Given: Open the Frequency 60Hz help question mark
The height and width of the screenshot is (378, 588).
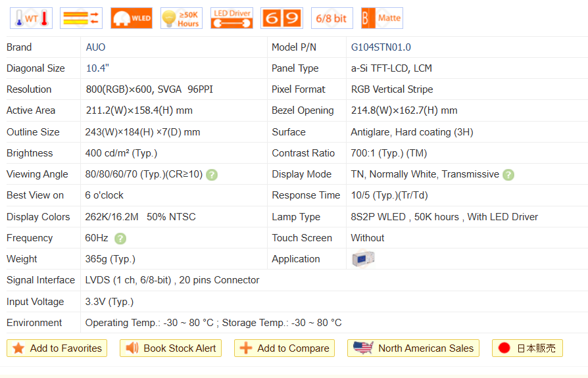Looking at the screenshot, I should (120, 239).
